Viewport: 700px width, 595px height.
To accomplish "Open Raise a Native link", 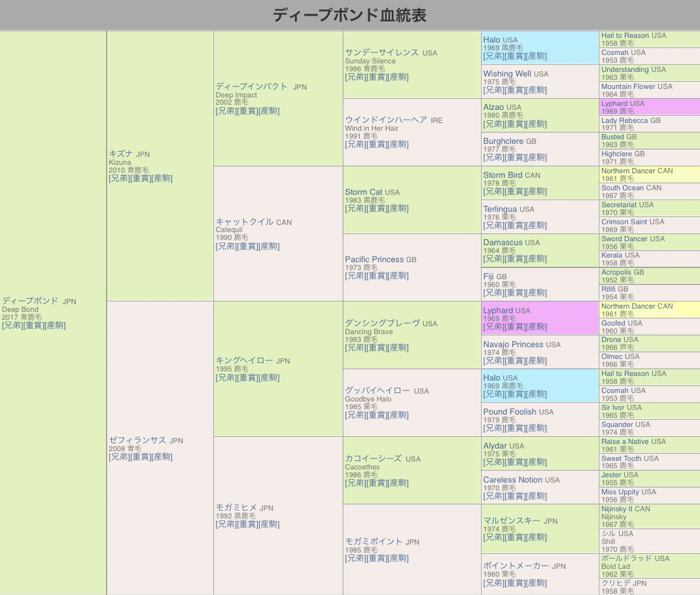I will (625, 441).
